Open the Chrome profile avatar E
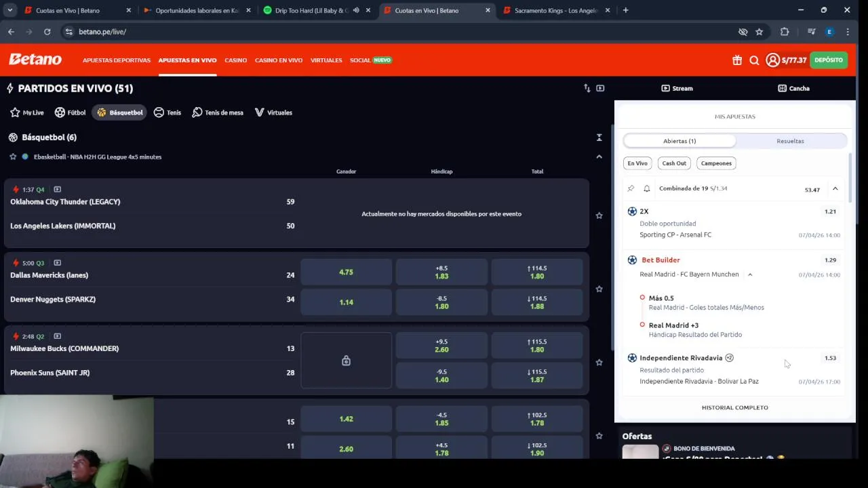This screenshot has width=868, height=488. click(829, 31)
